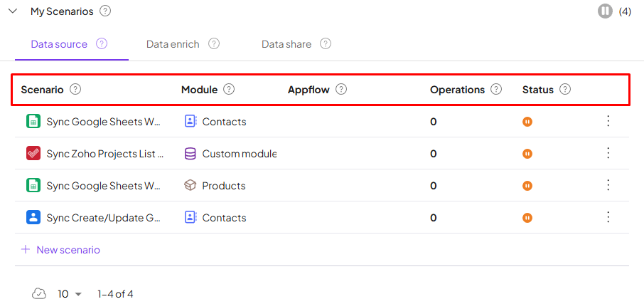644x304 pixels.
Task: Open the three-dot menu for Sync Create/Update row
Action: click(608, 218)
